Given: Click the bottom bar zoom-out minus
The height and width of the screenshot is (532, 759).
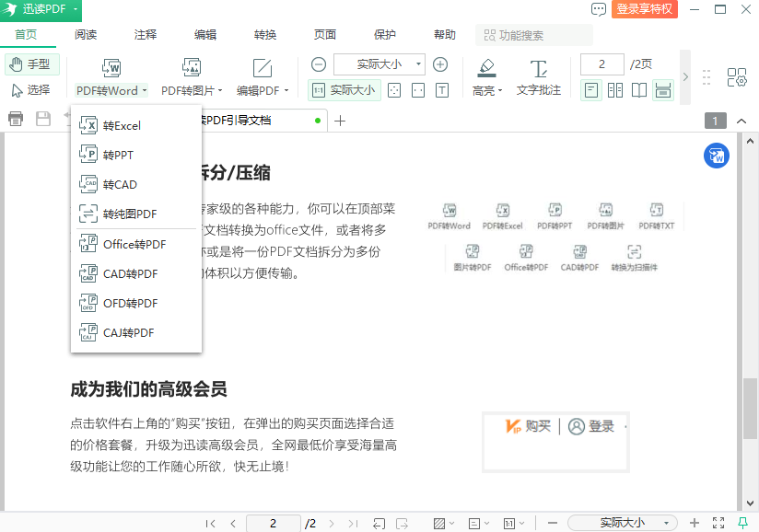Looking at the screenshot, I should point(553,523).
